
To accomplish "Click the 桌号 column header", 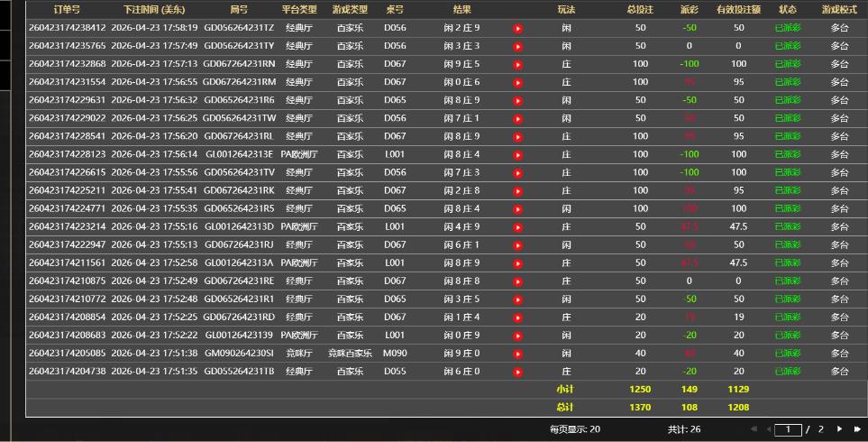I will click(x=395, y=9).
